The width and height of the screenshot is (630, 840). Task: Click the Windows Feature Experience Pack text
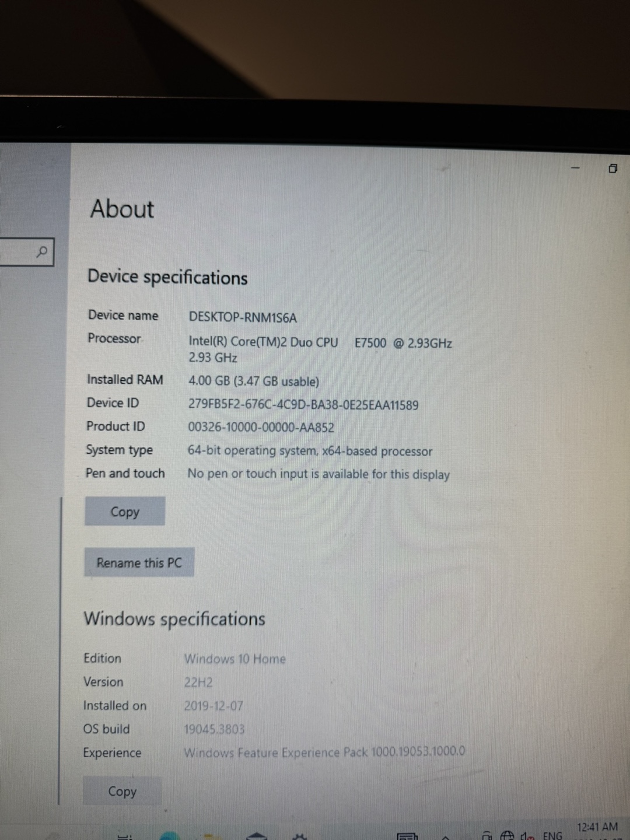[324, 752]
